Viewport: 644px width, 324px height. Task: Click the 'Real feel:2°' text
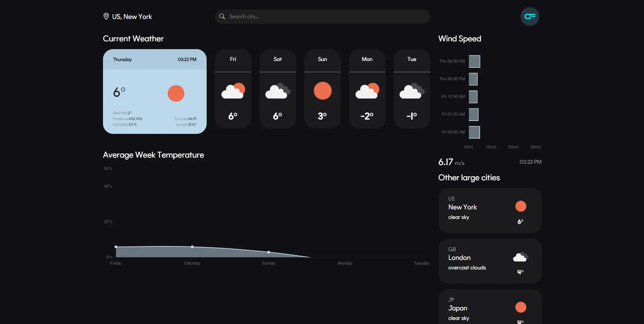click(122, 113)
